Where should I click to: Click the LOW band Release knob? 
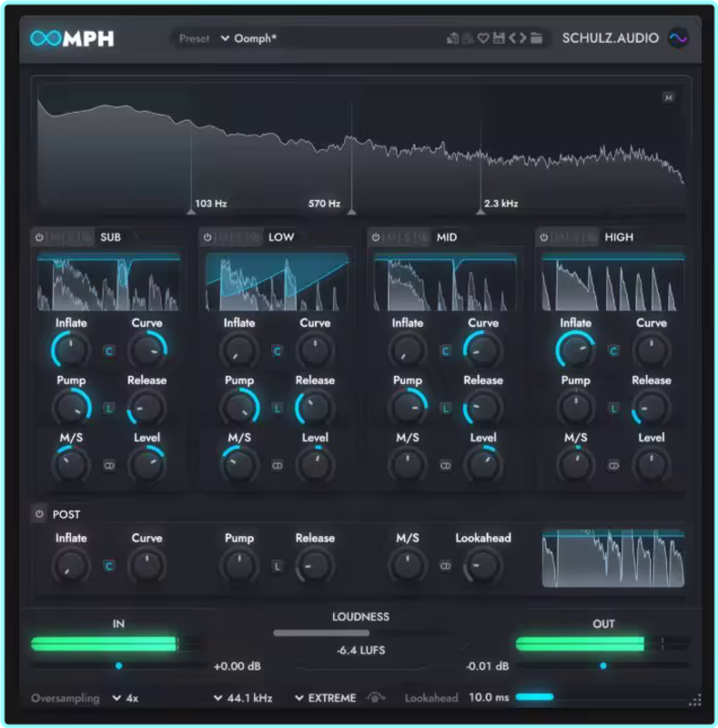(x=315, y=407)
